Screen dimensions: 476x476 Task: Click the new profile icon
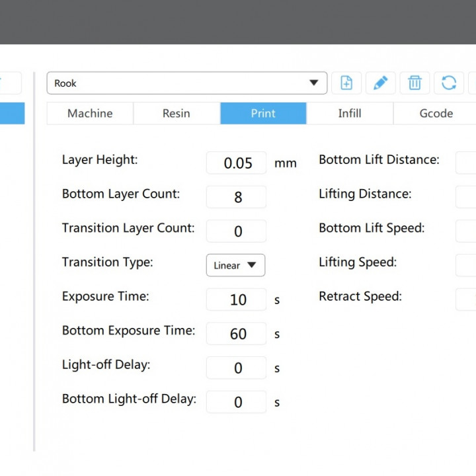[x=346, y=83]
